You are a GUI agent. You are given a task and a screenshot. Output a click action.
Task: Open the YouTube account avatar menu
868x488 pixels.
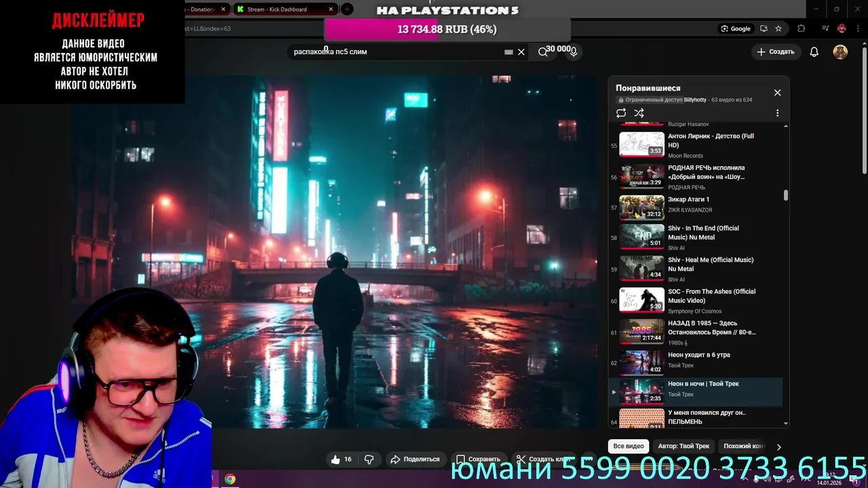[840, 52]
